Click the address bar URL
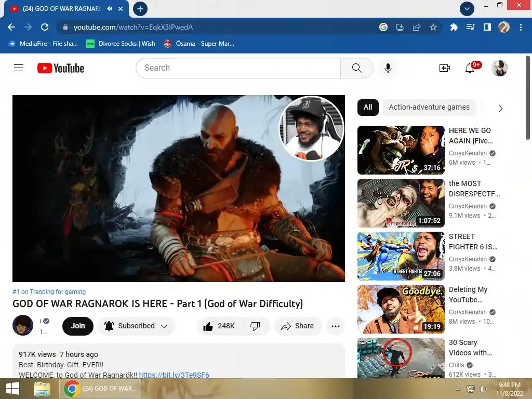 (133, 27)
